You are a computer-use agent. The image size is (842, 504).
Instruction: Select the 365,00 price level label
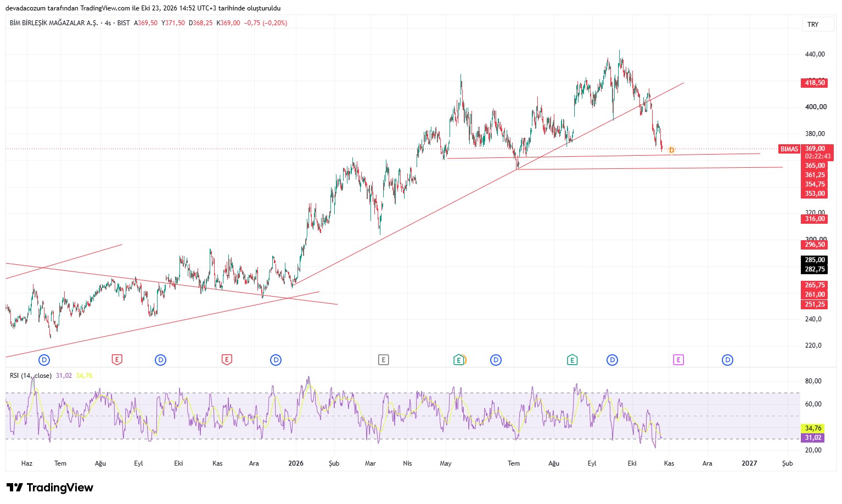815,166
